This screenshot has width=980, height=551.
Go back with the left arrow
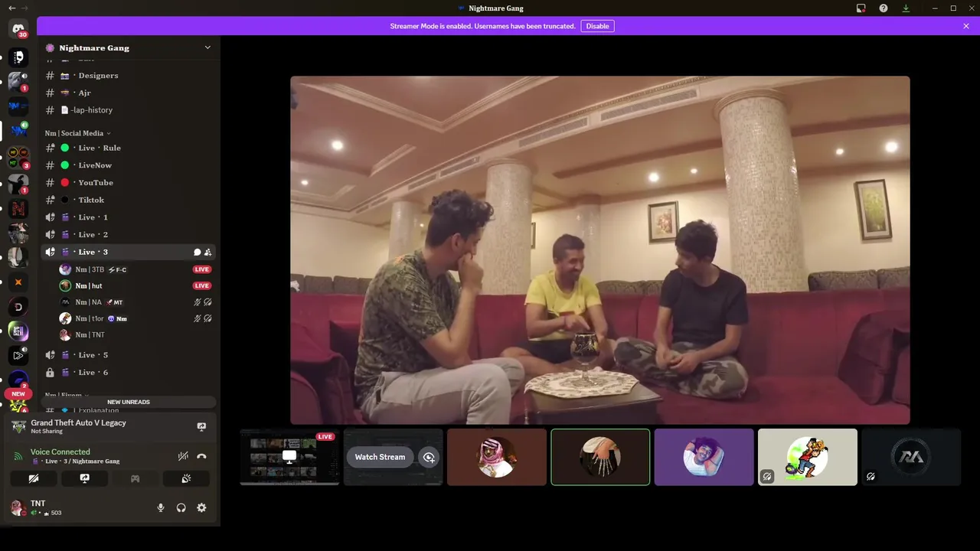click(x=11, y=8)
